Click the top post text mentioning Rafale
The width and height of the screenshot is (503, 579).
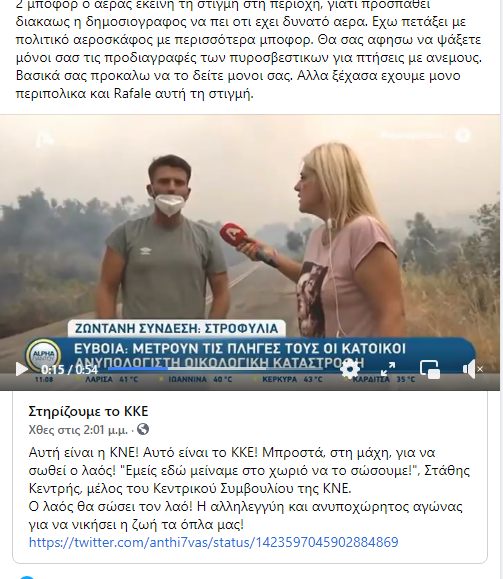pos(249,49)
